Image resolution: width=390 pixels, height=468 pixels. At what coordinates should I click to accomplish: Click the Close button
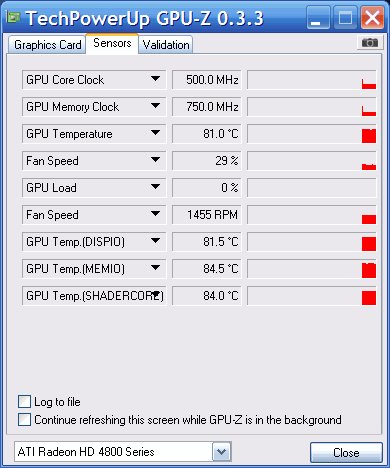[x=346, y=453]
